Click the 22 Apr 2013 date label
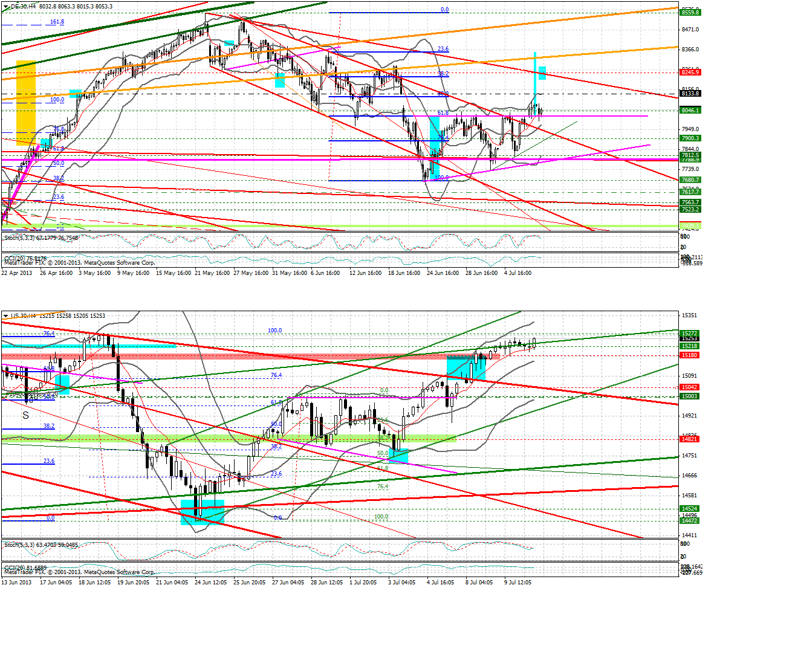This screenshot has width=798, height=672. point(17,273)
